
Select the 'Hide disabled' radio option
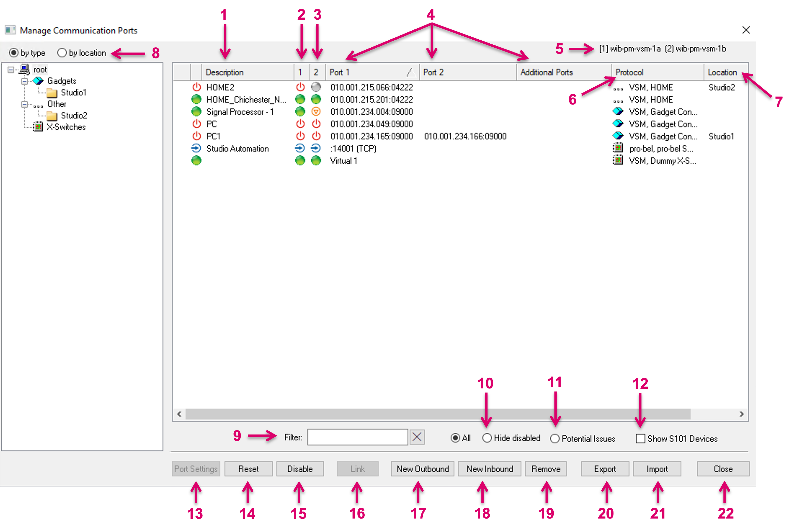(x=487, y=438)
